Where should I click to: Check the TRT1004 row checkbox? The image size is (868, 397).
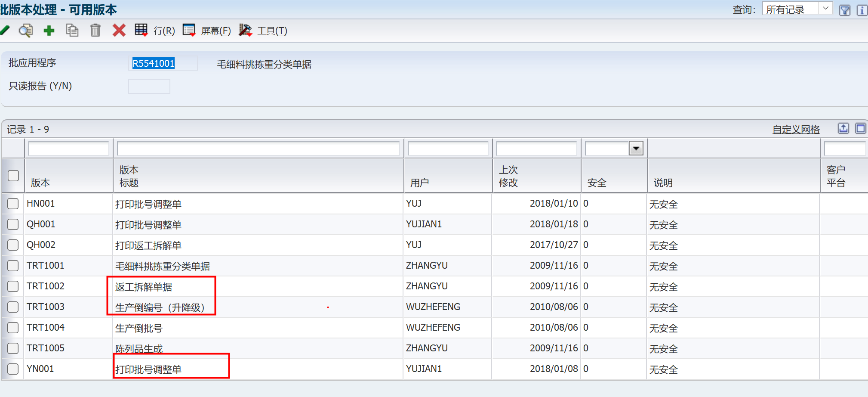coord(13,328)
